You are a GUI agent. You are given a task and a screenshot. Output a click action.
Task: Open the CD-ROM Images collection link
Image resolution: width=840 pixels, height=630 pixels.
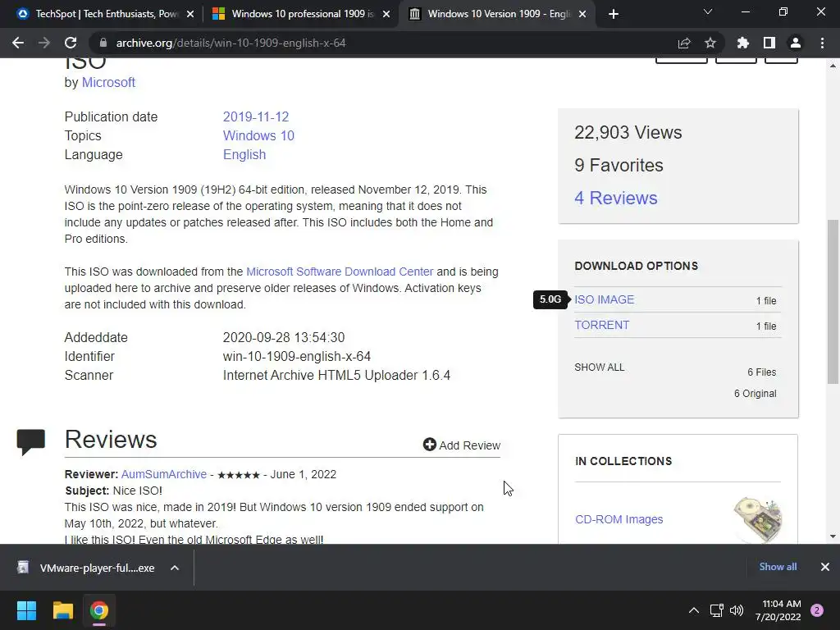[619, 519]
